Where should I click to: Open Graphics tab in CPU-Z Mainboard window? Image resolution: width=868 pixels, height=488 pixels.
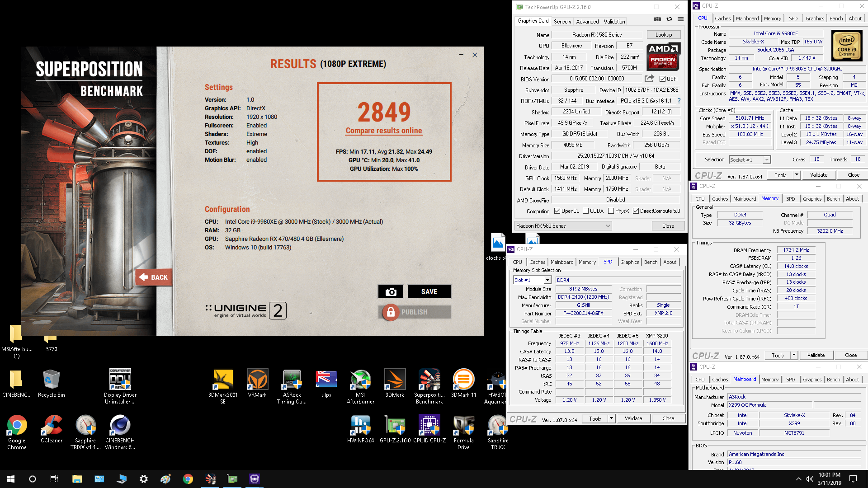[812, 380]
